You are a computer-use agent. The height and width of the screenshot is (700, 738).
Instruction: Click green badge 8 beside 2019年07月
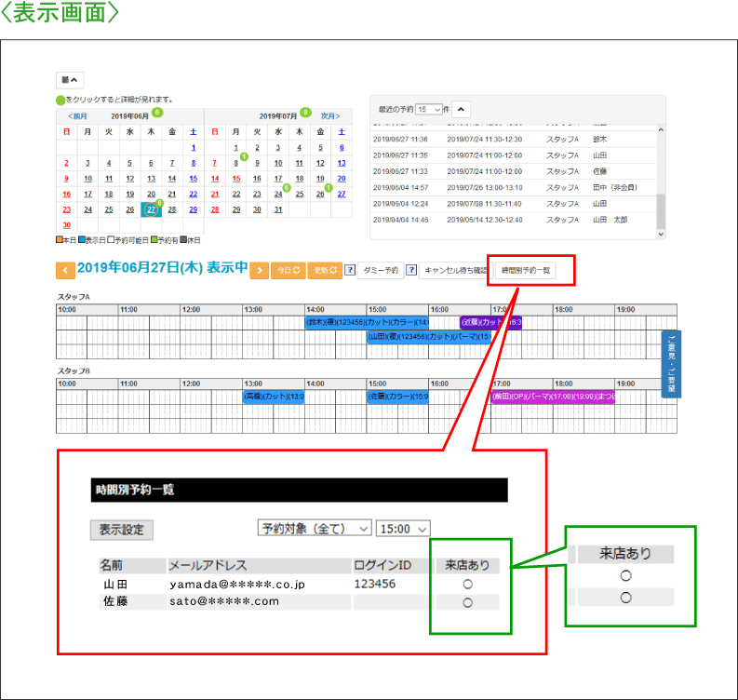(304, 113)
